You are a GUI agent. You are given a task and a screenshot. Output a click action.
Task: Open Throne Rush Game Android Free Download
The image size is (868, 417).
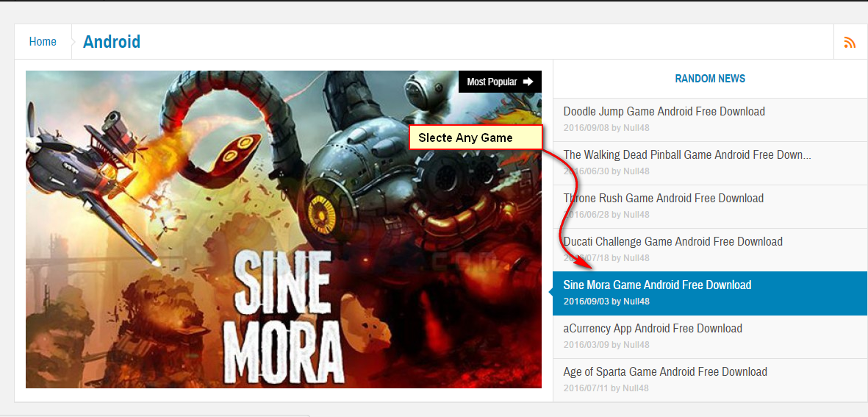(663, 199)
